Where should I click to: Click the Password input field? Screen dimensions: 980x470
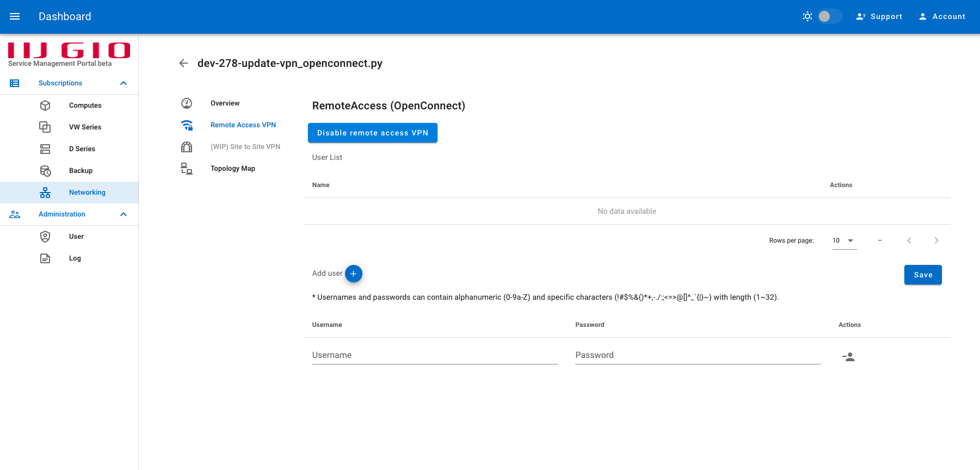pos(698,355)
